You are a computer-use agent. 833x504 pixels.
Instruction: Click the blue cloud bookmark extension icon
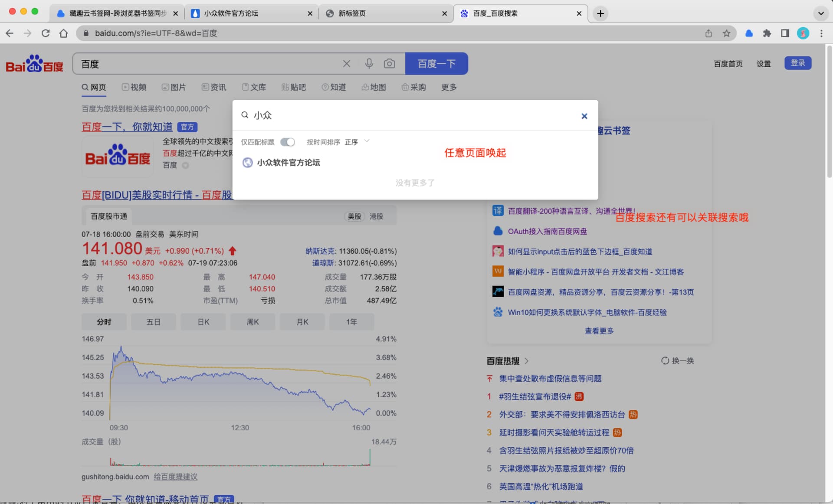click(x=749, y=33)
